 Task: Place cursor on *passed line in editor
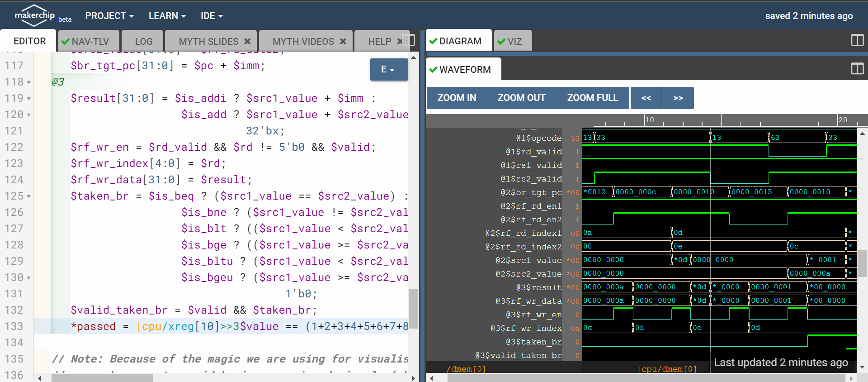[239, 326]
